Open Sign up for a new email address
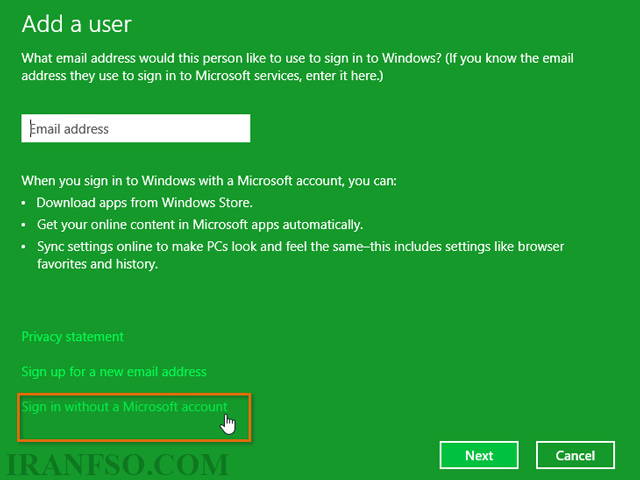The image size is (640, 480). (x=114, y=372)
